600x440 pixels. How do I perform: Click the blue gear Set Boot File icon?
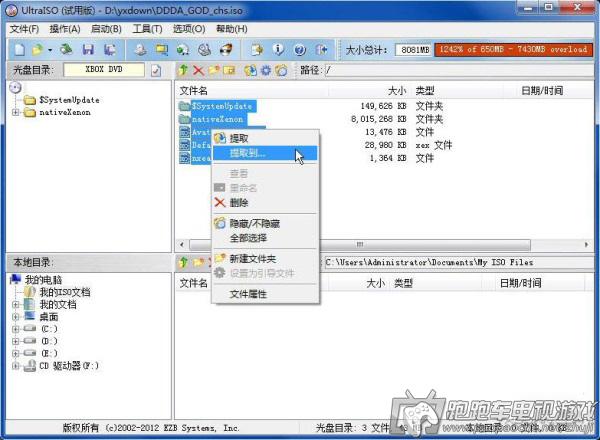point(266,70)
